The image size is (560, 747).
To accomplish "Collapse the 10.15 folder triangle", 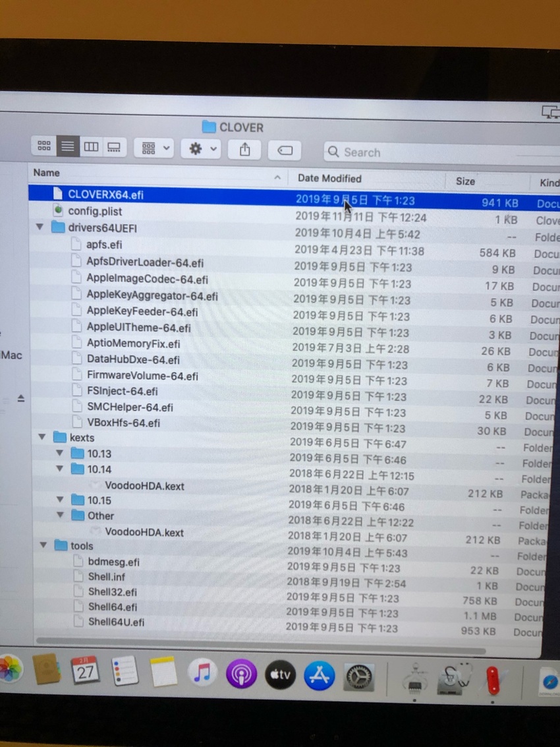I will (x=60, y=499).
